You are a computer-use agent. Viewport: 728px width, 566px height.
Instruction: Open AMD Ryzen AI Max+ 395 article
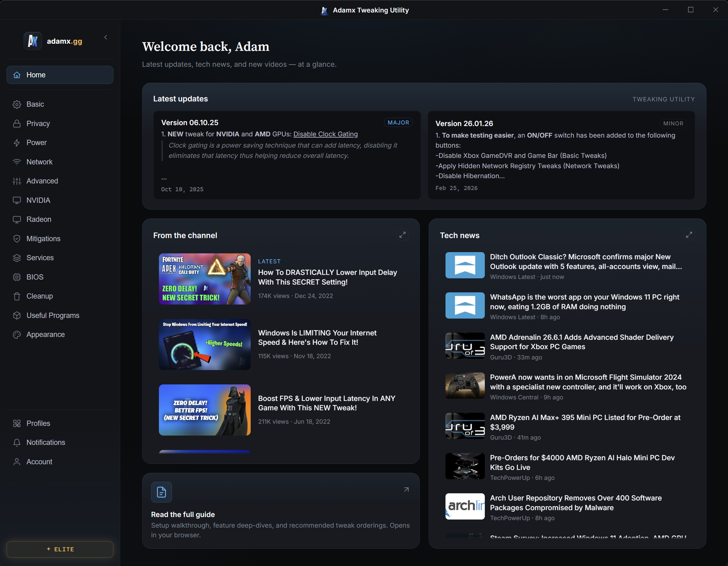pos(585,422)
